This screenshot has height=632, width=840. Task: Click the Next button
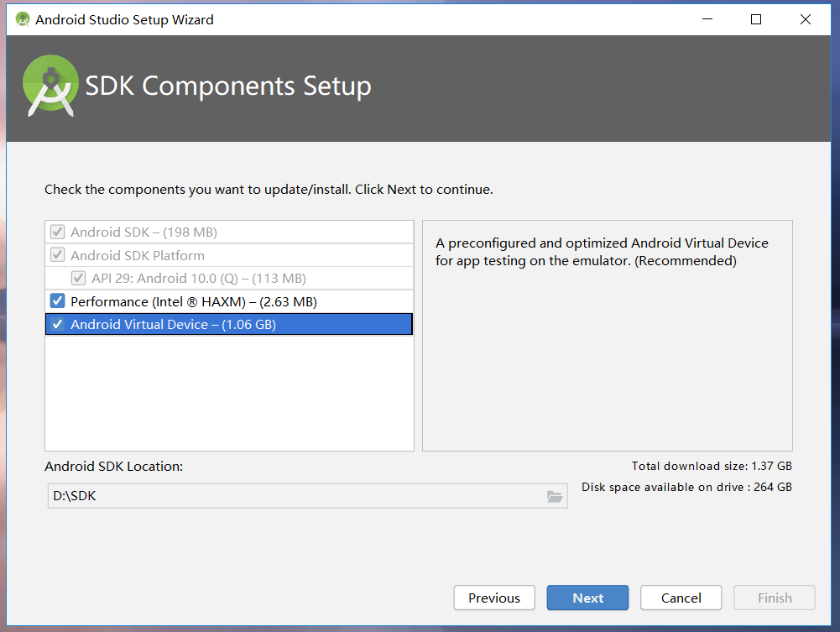(587, 598)
